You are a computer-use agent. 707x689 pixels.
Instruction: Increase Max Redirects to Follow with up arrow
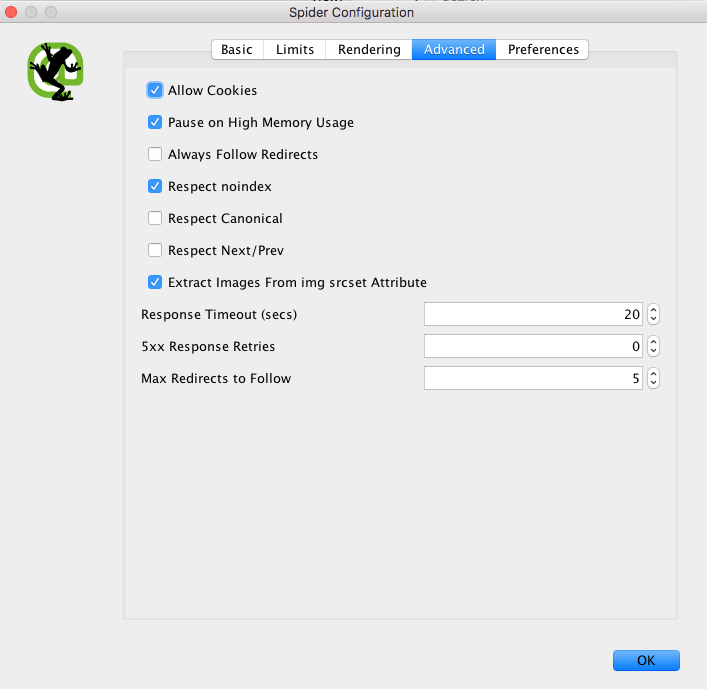tap(653, 374)
